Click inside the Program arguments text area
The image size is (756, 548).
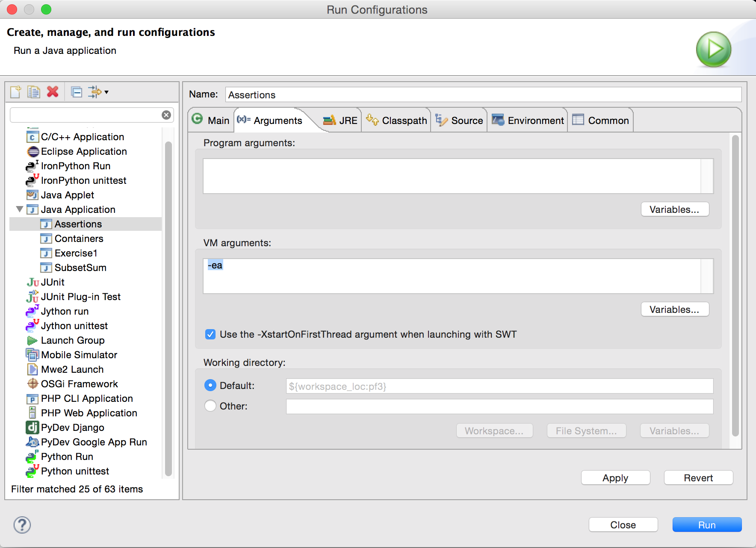pos(452,176)
